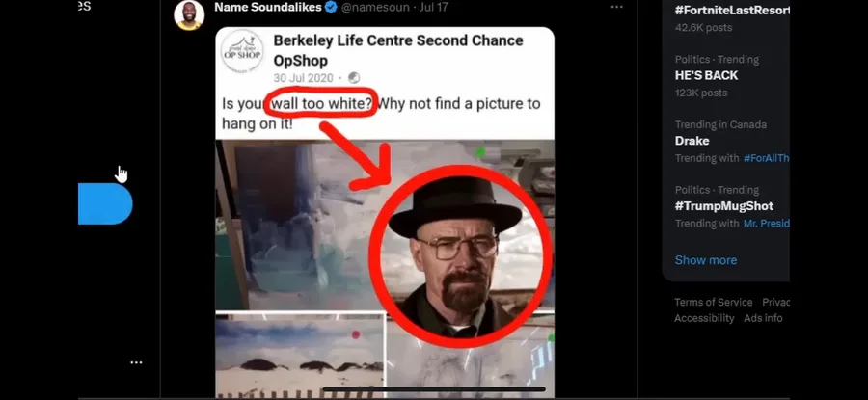Open the tweet's three-dot more menu
This screenshot has width=868, height=400.
616,7
